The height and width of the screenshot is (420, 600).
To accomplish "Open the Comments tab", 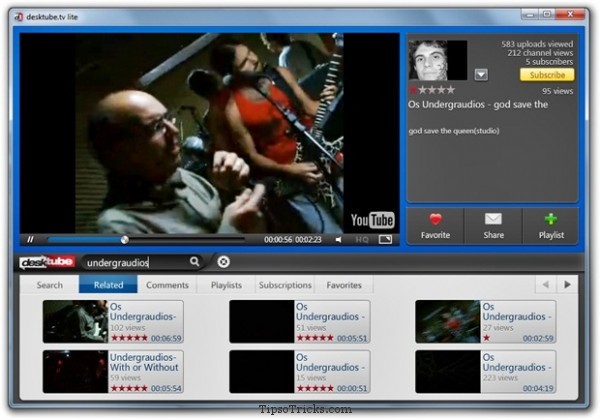I will [x=167, y=285].
